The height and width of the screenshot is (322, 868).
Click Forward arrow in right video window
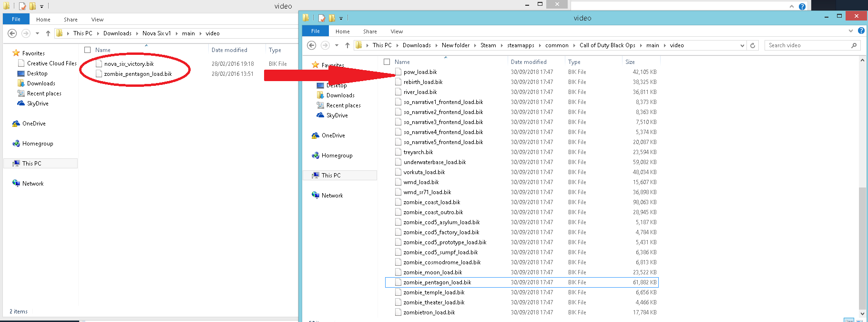[325, 45]
